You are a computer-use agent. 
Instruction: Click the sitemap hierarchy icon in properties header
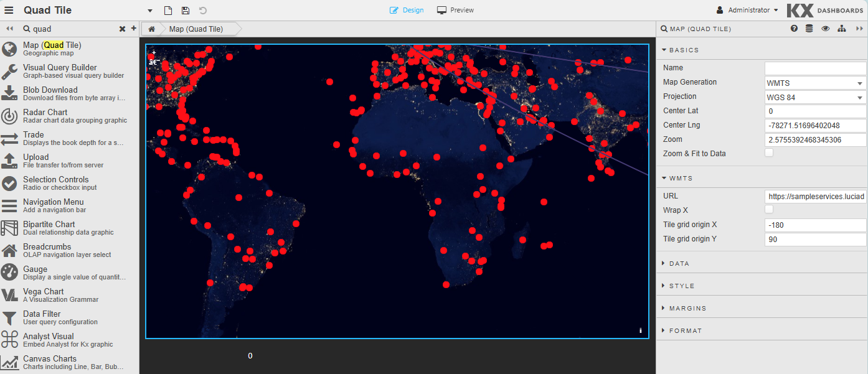(x=842, y=29)
